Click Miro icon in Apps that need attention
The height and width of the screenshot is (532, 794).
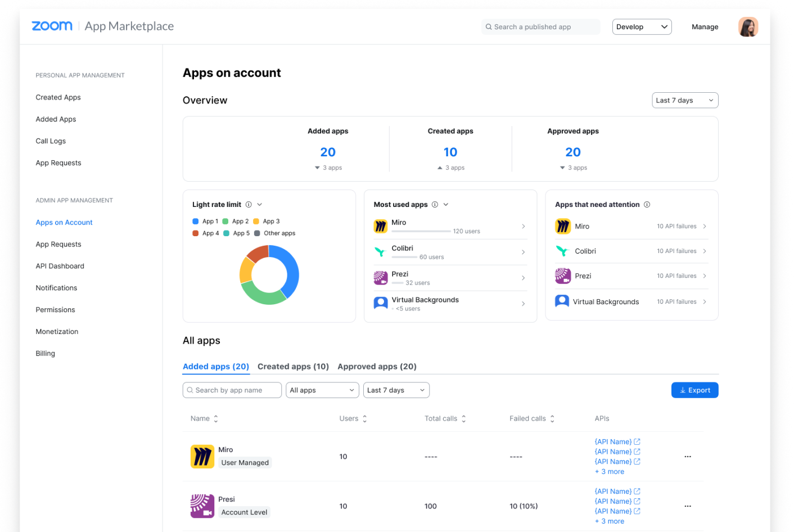pyautogui.click(x=563, y=226)
